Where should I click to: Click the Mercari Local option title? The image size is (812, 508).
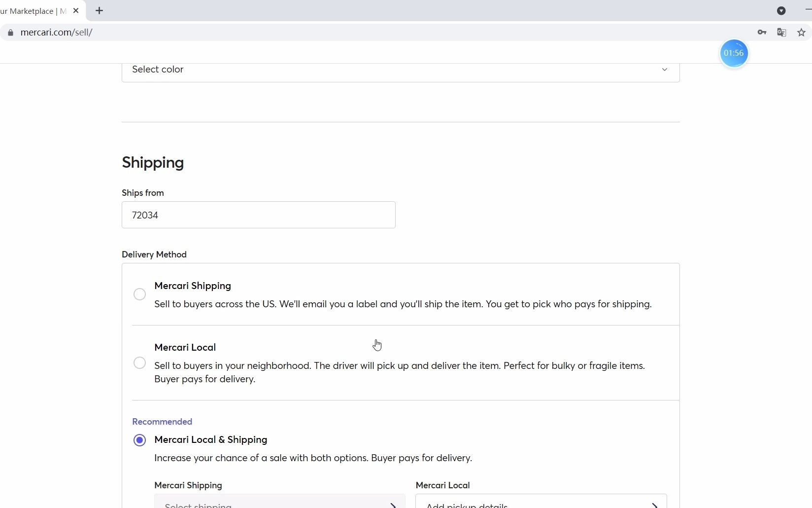click(185, 347)
